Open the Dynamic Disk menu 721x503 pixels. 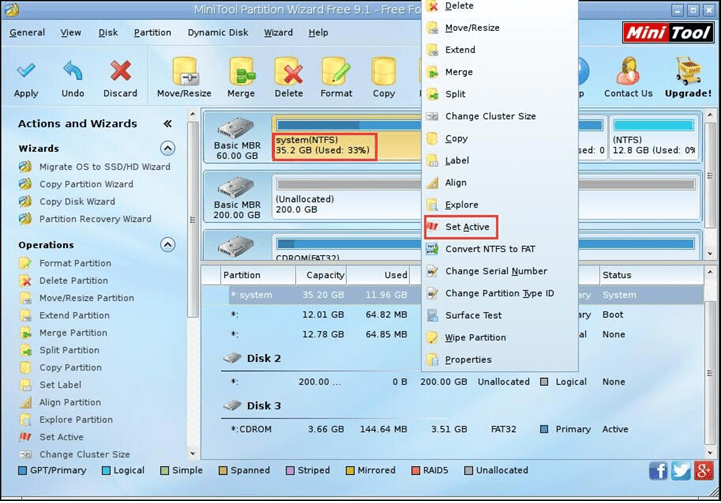pos(217,33)
